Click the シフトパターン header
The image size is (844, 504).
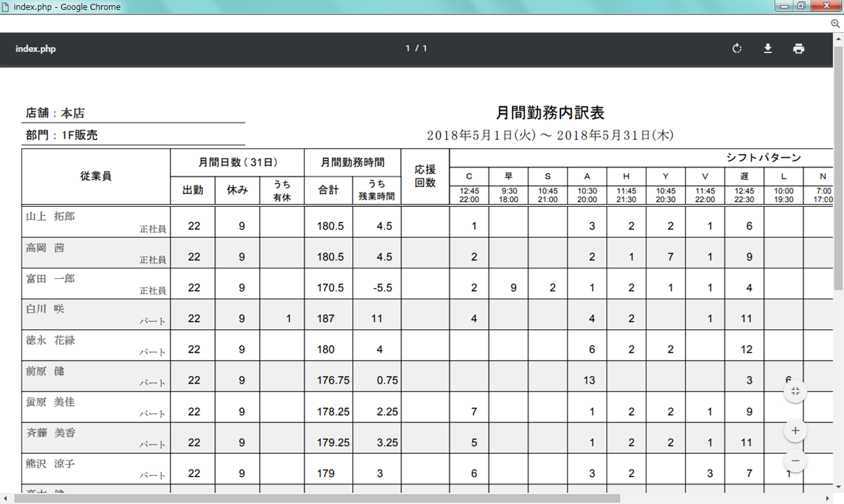(763, 158)
